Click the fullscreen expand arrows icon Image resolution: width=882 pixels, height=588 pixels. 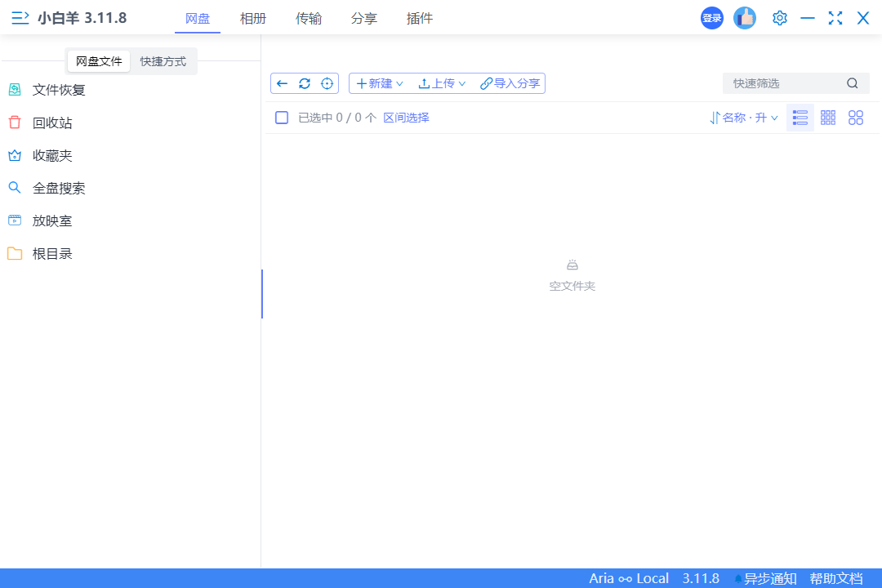point(835,18)
